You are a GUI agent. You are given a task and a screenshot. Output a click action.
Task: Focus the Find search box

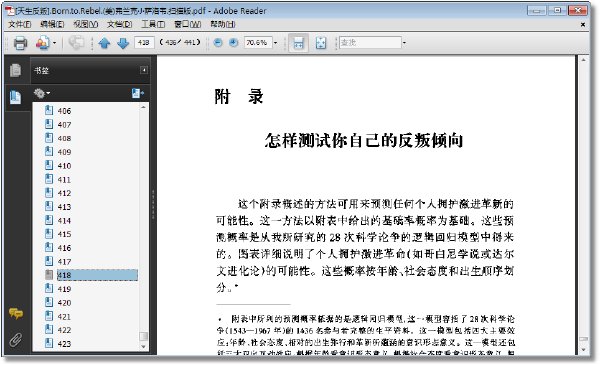(370, 42)
